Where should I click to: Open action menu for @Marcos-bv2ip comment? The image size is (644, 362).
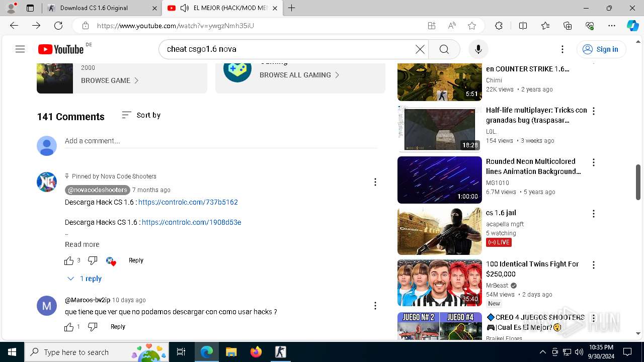pos(375,306)
